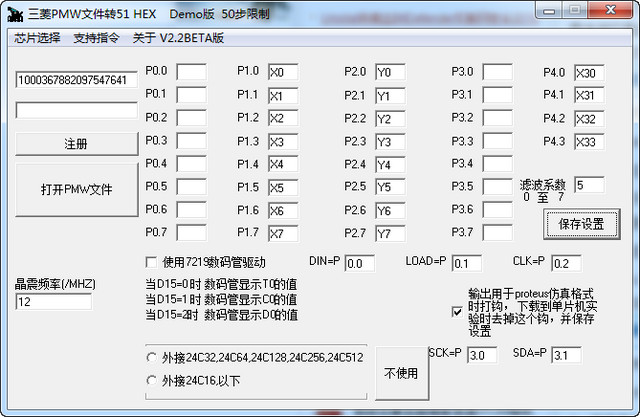Click the P3.1 input field
Viewport: 640px width, 417px height.
coord(498,95)
